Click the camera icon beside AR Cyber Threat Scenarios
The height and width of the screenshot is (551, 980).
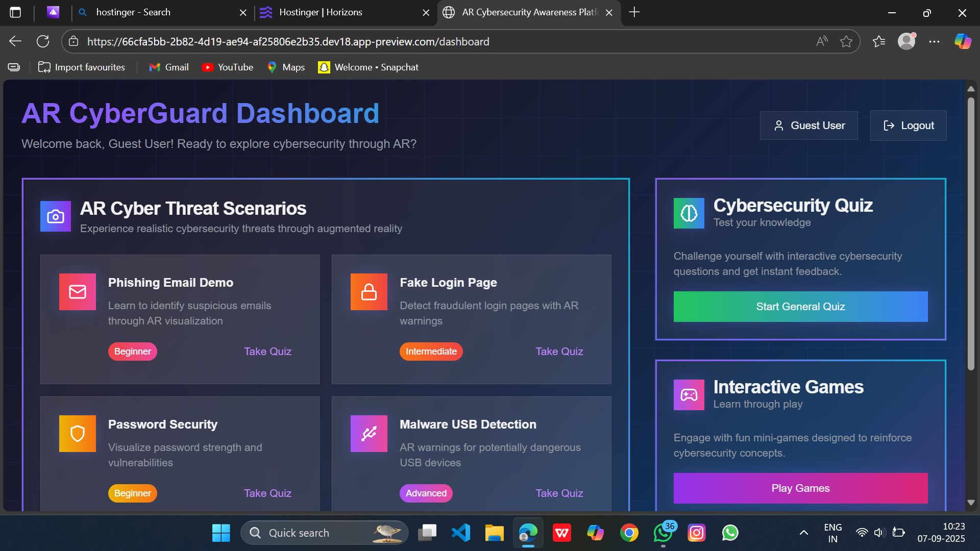56,216
